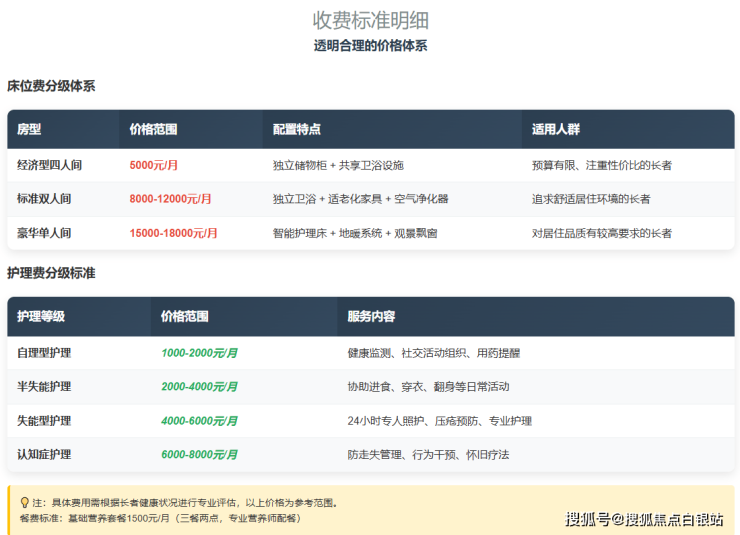Viewport: 740px width, 535px height.
Task: Select the 豪华单人间 row label
Action: click(44, 233)
